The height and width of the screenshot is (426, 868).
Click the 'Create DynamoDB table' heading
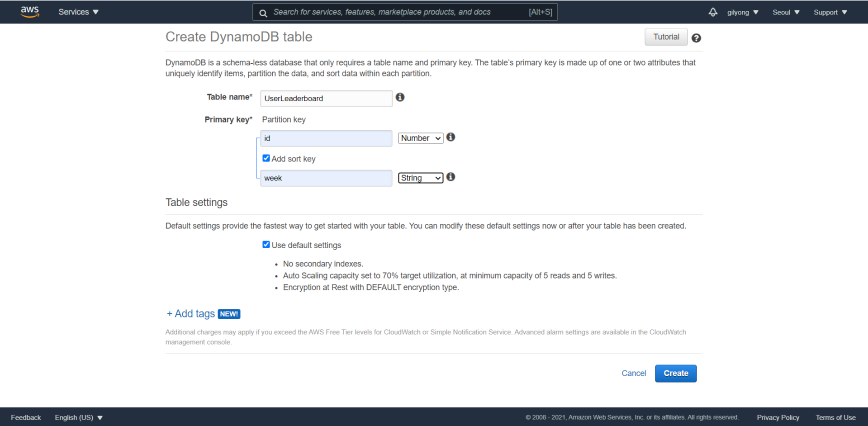239,37
